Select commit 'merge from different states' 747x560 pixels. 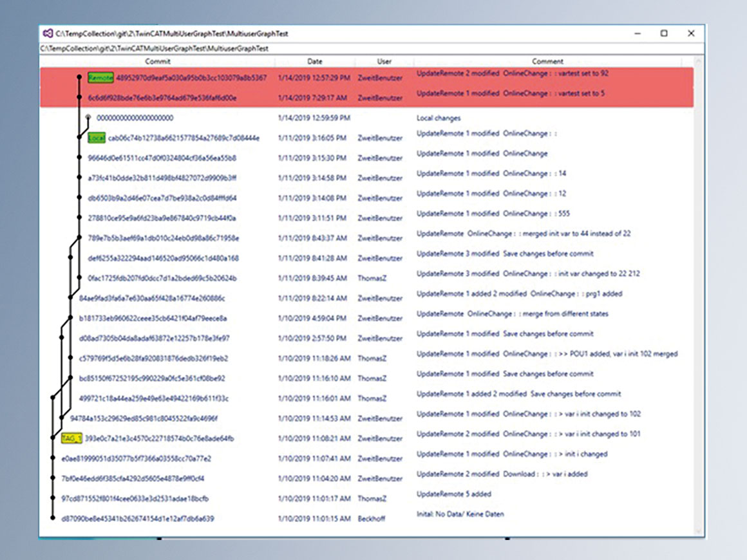(x=512, y=313)
